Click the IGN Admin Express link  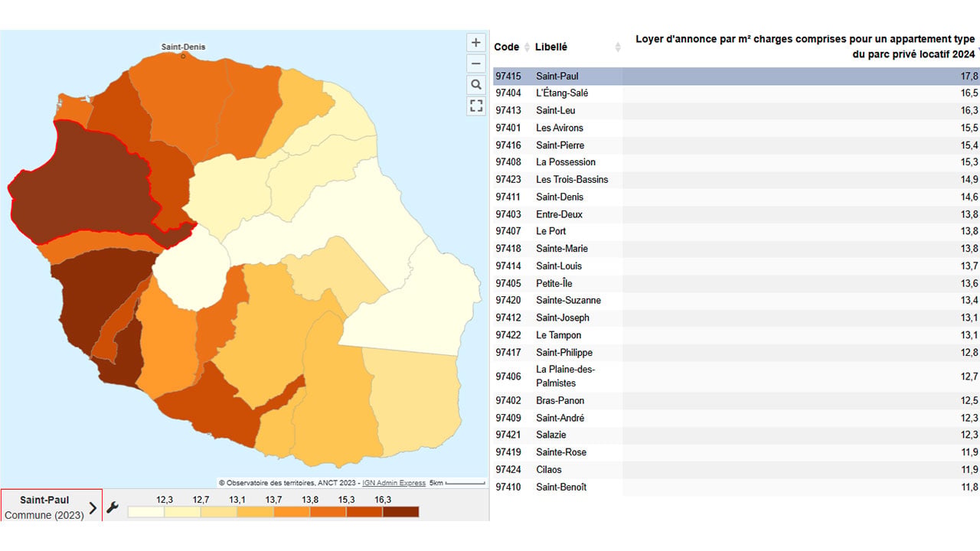pyautogui.click(x=394, y=483)
